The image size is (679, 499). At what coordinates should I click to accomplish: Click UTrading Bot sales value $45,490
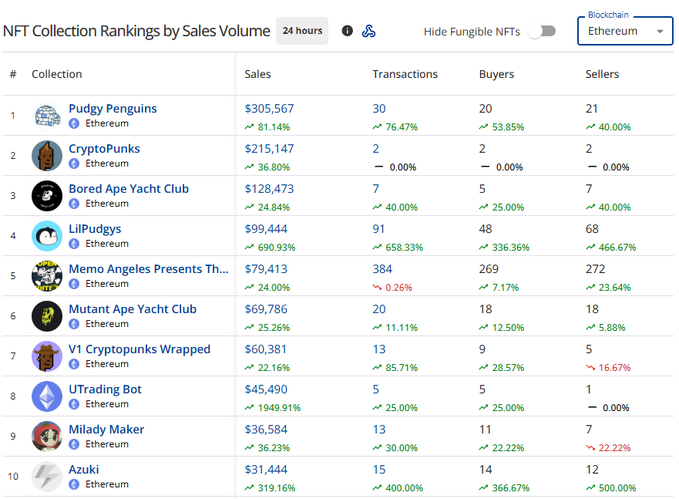pos(266,389)
